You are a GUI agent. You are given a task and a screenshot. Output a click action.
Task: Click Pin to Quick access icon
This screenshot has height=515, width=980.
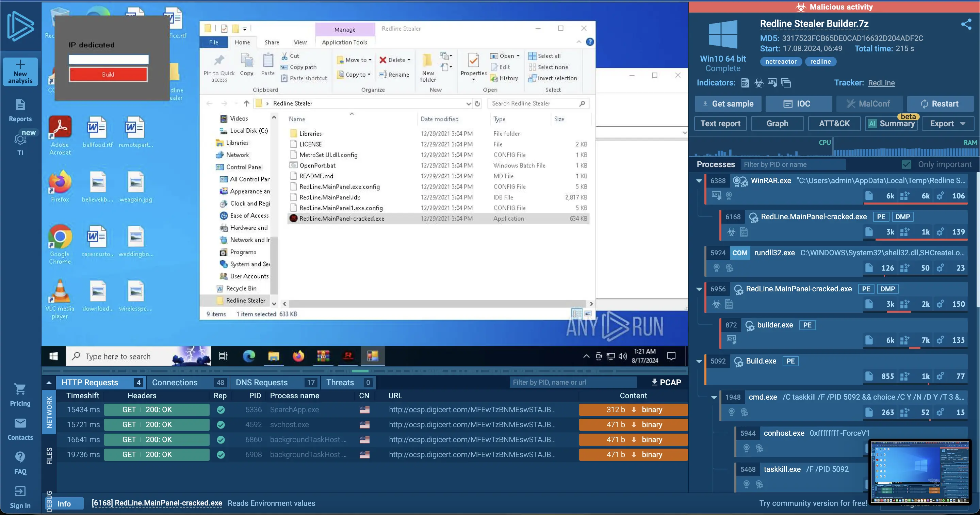pyautogui.click(x=219, y=61)
